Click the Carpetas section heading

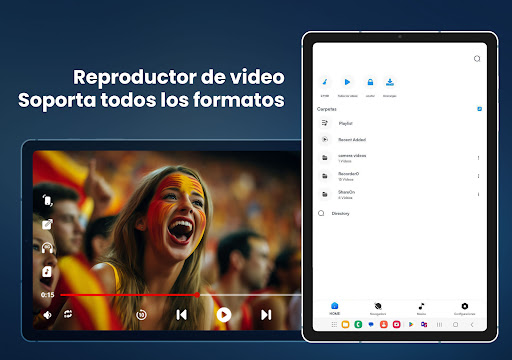pyautogui.click(x=327, y=109)
